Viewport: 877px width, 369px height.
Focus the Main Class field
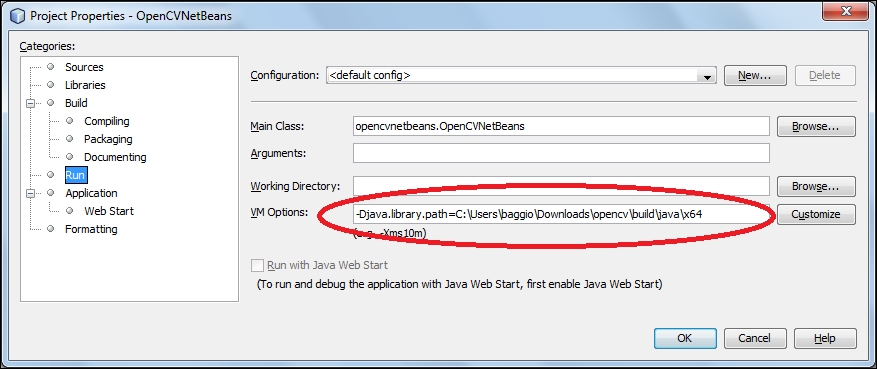561,126
